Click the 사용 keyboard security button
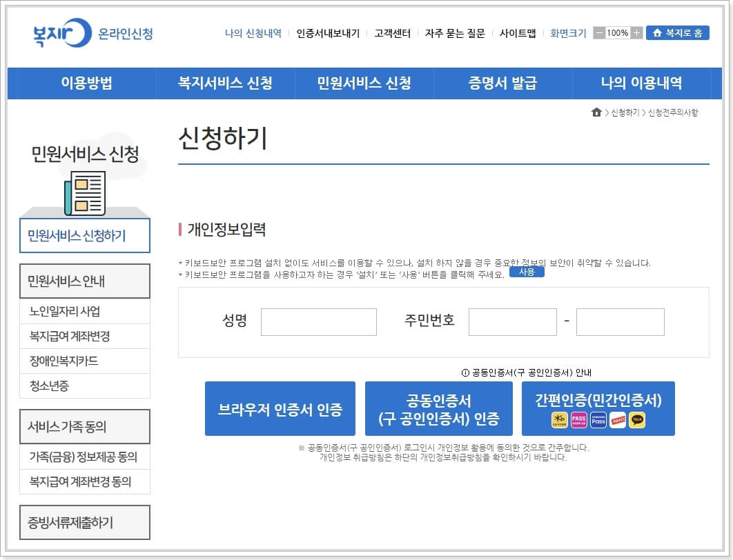 pos(527,272)
